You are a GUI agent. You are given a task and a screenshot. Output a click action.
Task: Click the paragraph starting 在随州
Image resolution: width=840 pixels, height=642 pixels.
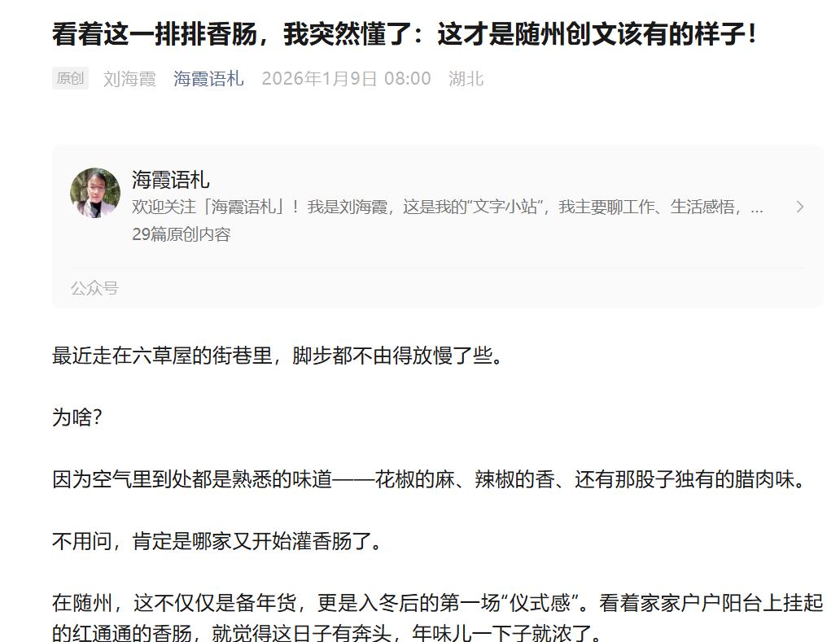(x=437, y=618)
